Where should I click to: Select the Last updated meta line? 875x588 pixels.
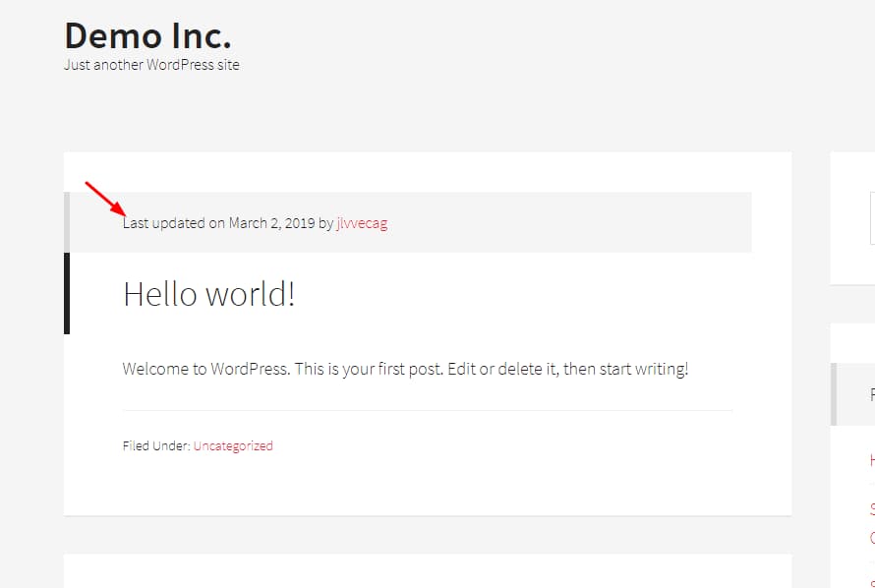[x=255, y=223]
